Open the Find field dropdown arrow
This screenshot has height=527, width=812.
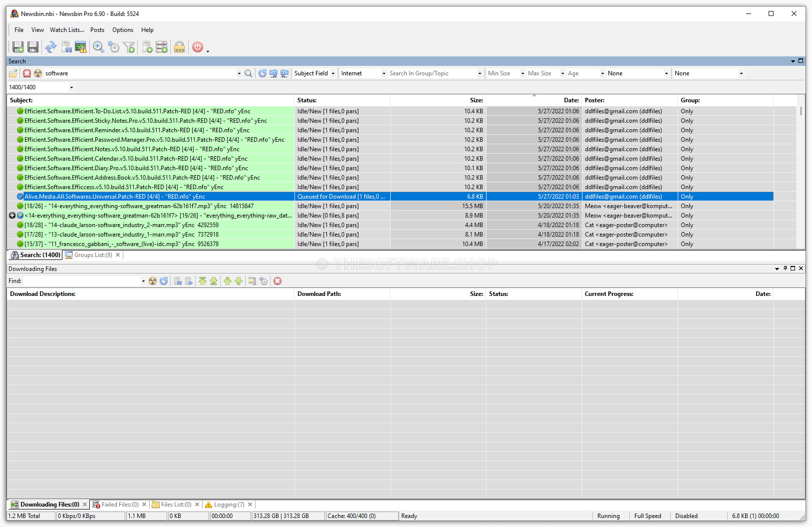tap(143, 281)
